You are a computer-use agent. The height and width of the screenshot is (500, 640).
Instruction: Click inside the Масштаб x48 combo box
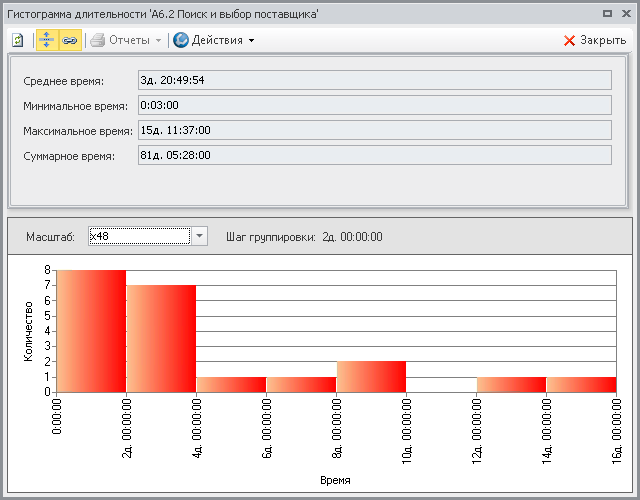[x=138, y=236]
